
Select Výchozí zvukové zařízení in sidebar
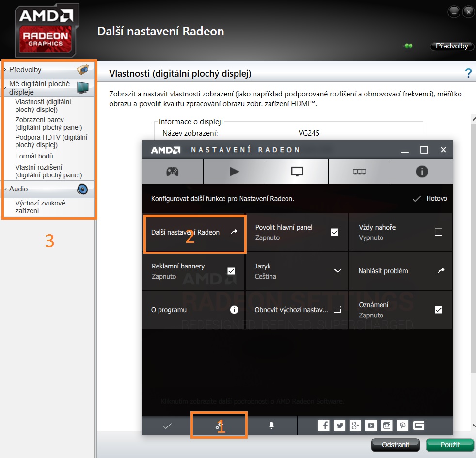pyautogui.click(x=40, y=207)
